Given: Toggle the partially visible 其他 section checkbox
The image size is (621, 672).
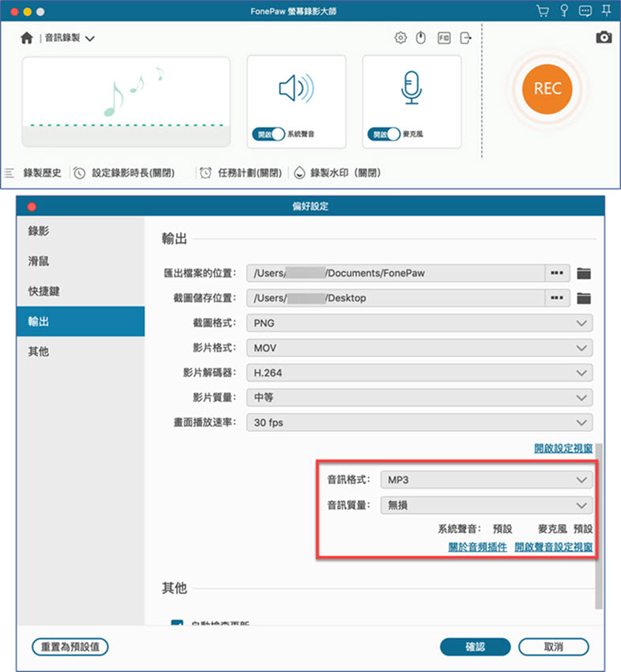Looking at the screenshot, I should click(177, 623).
